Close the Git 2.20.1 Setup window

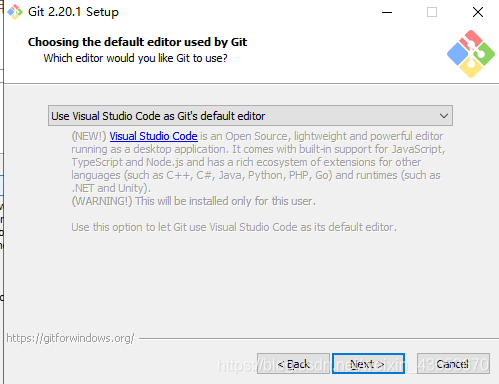point(478,12)
